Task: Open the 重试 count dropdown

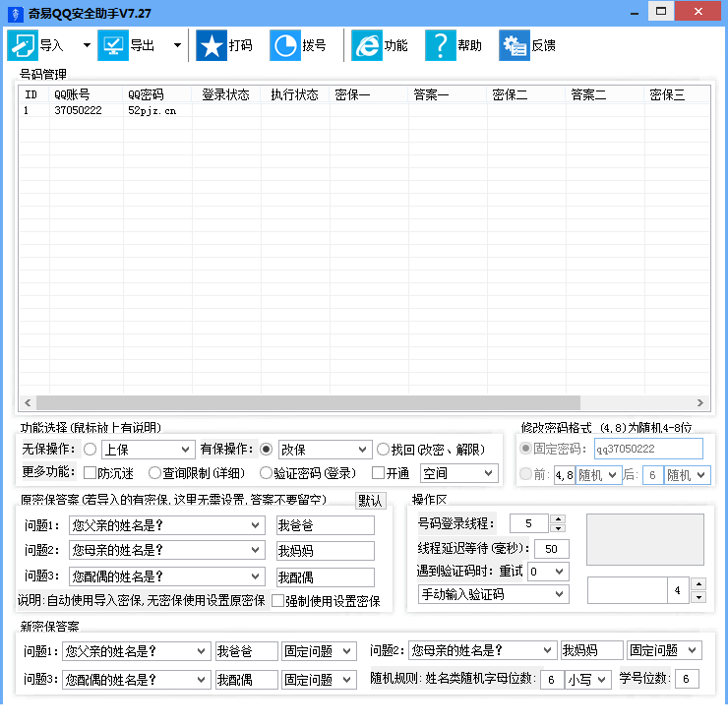Action: pos(548,572)
